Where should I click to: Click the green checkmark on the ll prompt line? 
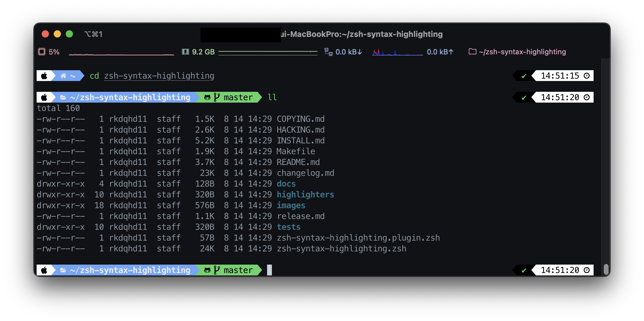tap(524, 98)
